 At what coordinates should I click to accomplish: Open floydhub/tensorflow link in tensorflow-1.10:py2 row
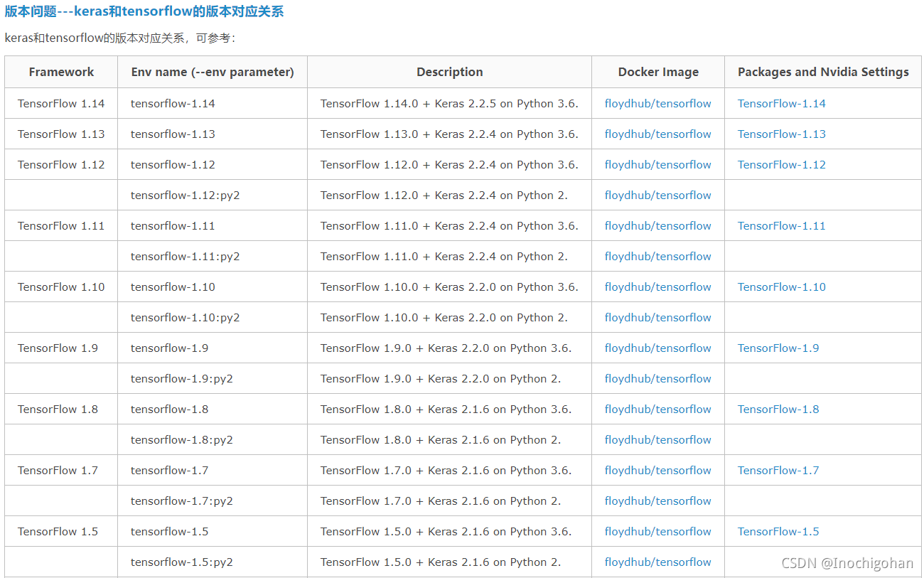[657, 317]
